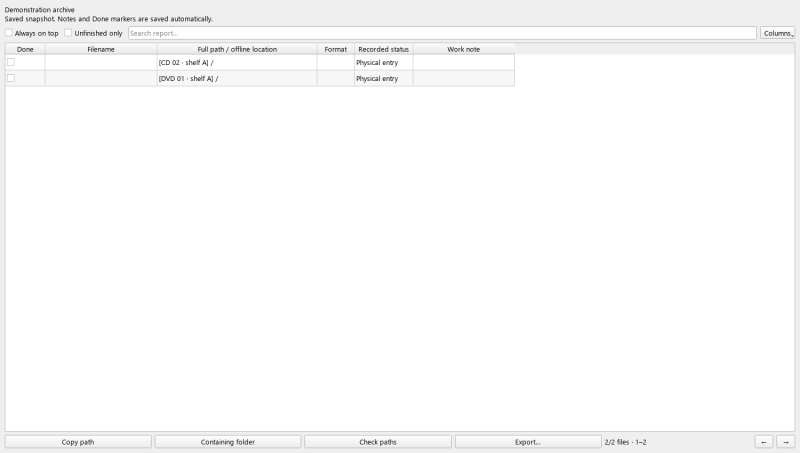Run the Check paths button
This screenshot has width=800, height=453.
coord(378,442)
